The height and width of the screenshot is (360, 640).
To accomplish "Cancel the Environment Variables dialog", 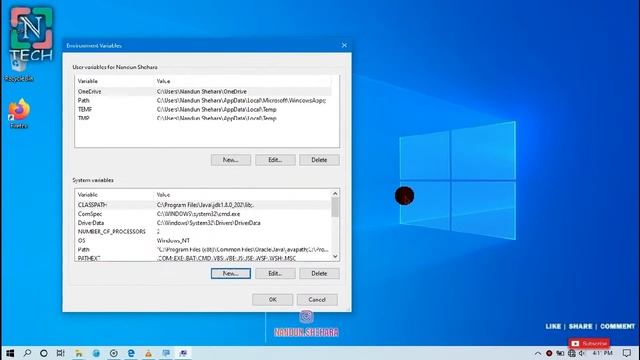I will pos(317,300).
